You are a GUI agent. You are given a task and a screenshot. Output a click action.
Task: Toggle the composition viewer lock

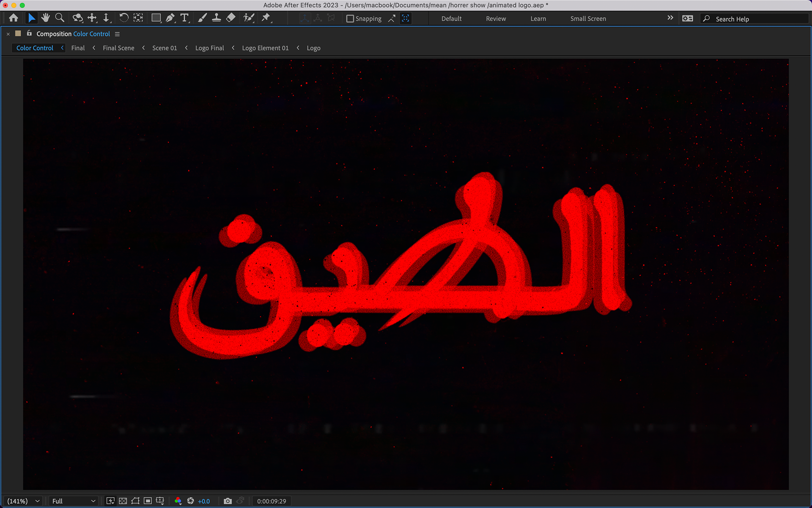click(29, 33)
